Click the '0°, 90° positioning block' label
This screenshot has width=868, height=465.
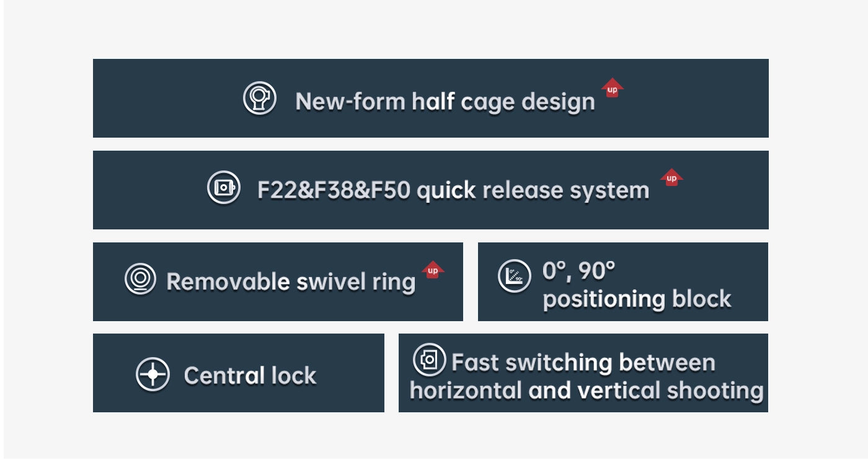[637, 285]
